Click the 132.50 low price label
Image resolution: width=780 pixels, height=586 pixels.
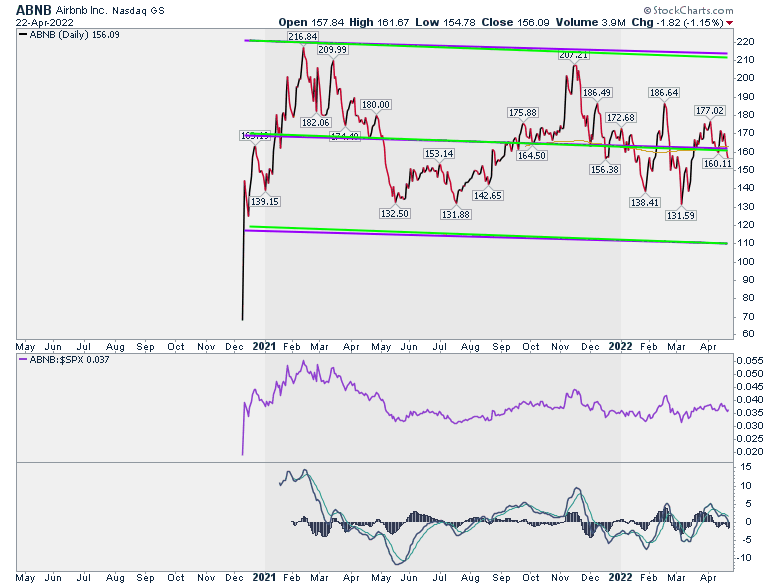pyautogui.click(x=394, y=213)
